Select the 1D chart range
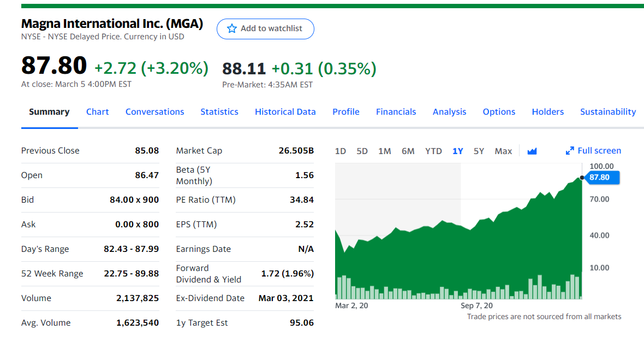The image size is (644, 347). click(341, 151)
